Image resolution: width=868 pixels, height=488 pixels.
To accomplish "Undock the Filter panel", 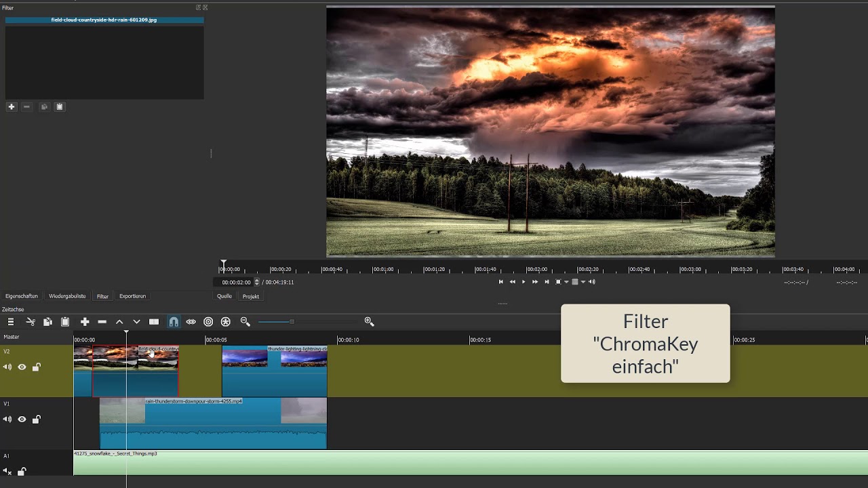I will (x=199, y=7).
